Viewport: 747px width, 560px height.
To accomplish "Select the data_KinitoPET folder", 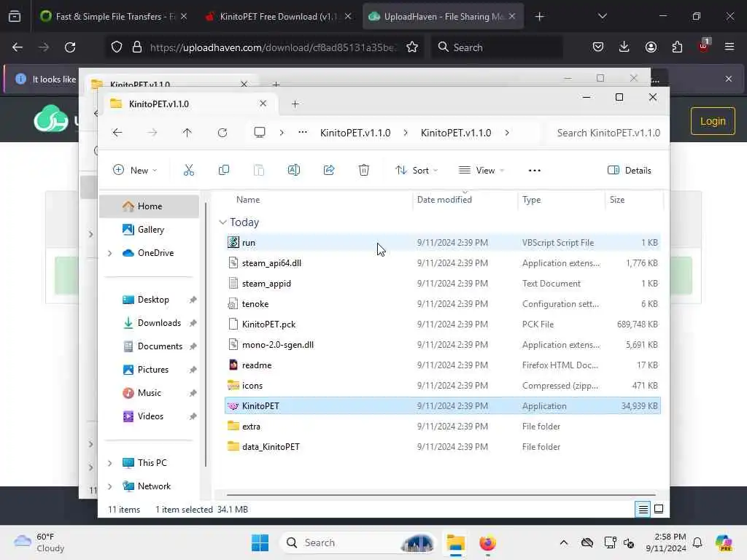I will pos(442,447).
